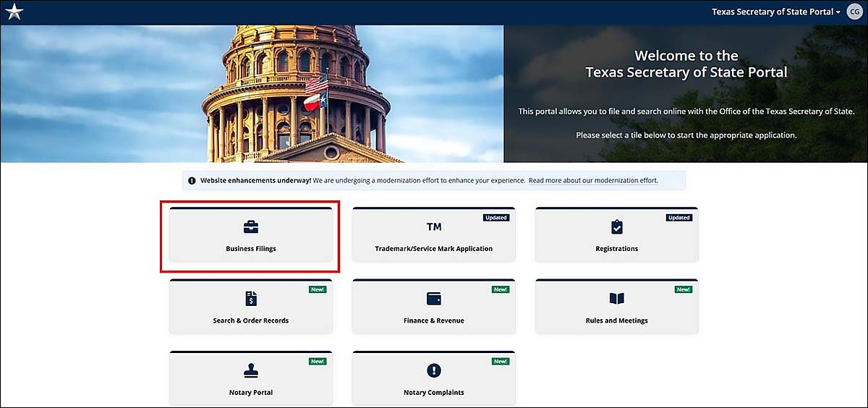Click the TM trademark icon
The image size is (868, 408).
tap(434, 227)
